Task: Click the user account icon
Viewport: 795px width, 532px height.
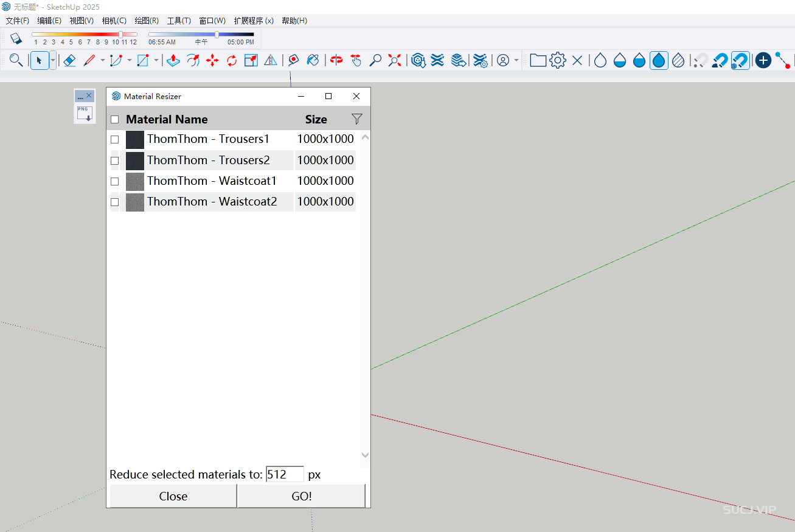Action: [503, 60]
